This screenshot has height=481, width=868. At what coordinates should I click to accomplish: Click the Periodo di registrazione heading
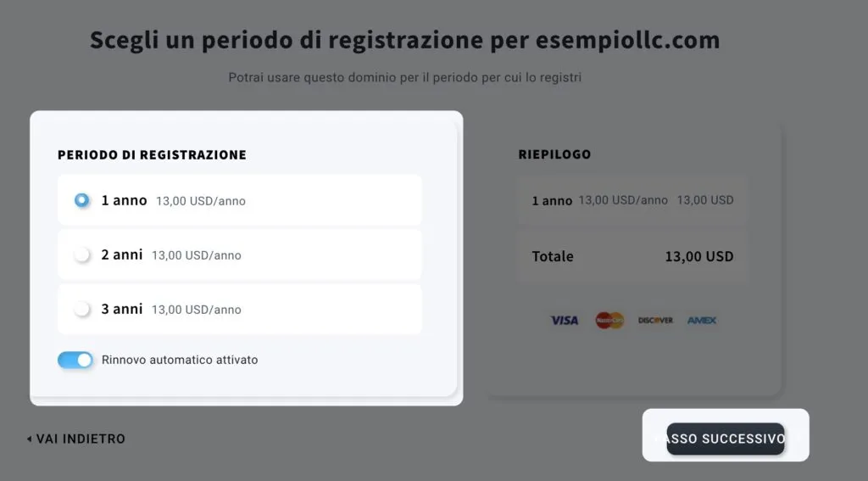click(x=153, y=154)
